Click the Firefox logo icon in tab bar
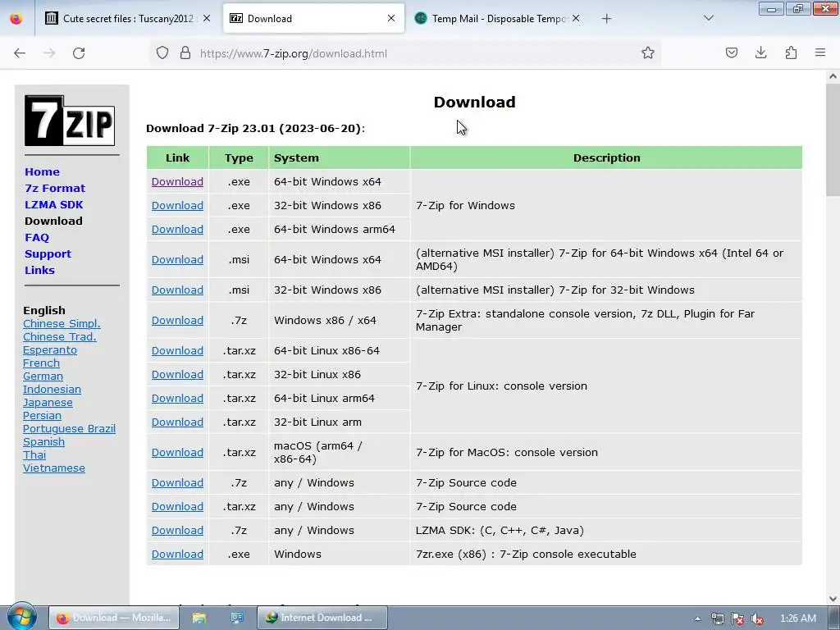 [x=16, y=18]
